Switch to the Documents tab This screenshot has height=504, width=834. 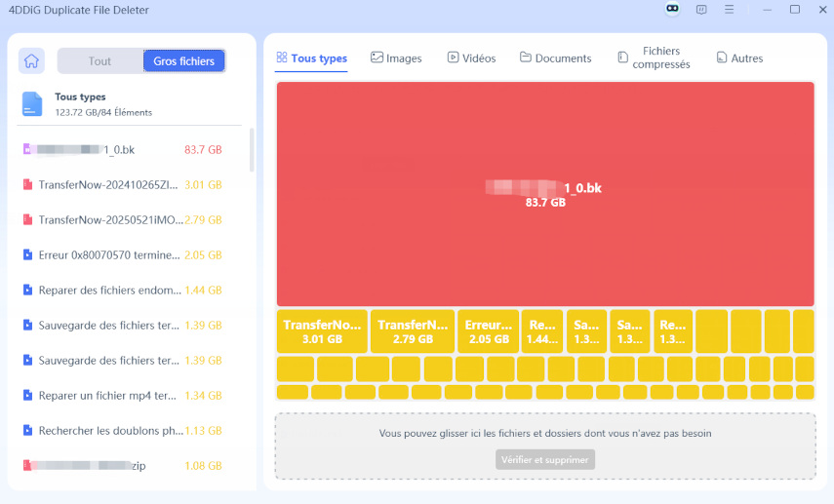coord(555,58)
